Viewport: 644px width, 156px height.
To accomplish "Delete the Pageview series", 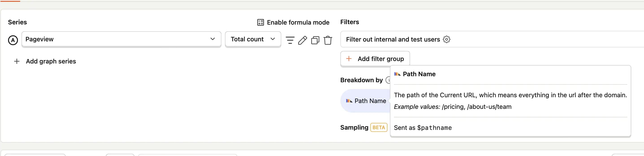I will (x=328, y=40).
